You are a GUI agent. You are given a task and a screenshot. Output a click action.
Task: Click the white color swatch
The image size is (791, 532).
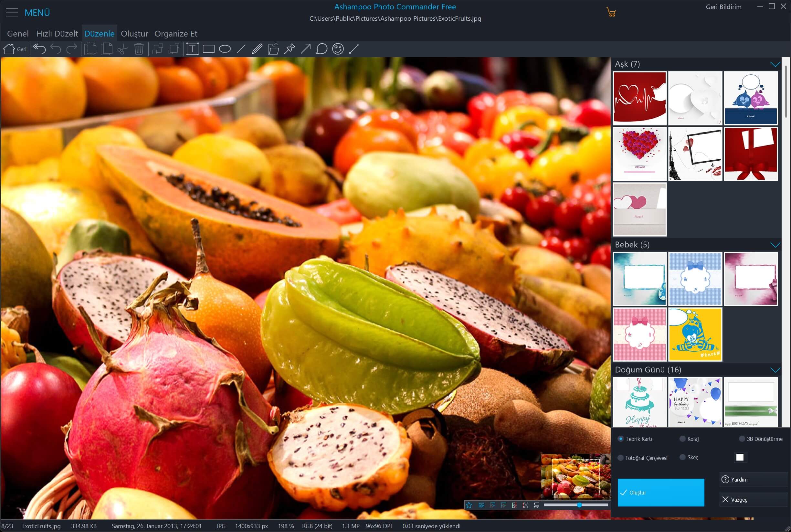[x=740, y=457]
